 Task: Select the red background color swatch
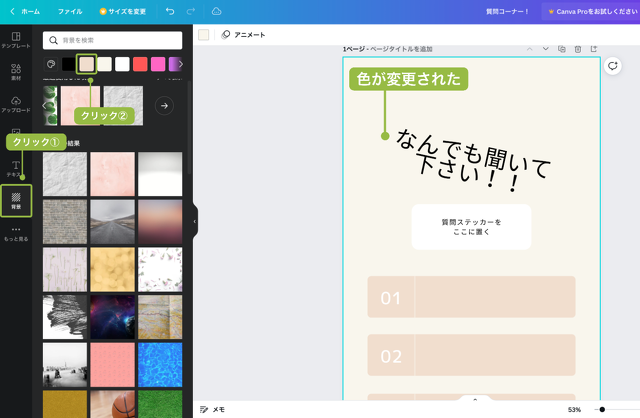tap(140, 64)
